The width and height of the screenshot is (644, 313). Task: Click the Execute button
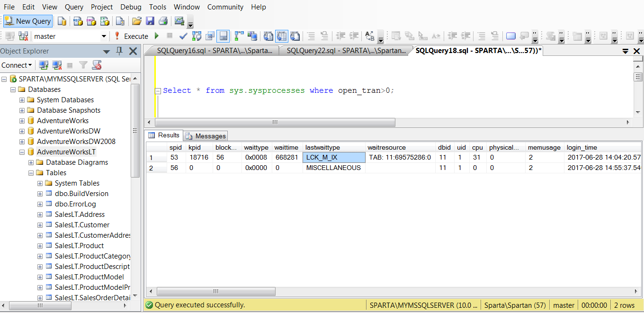point(131,36)
